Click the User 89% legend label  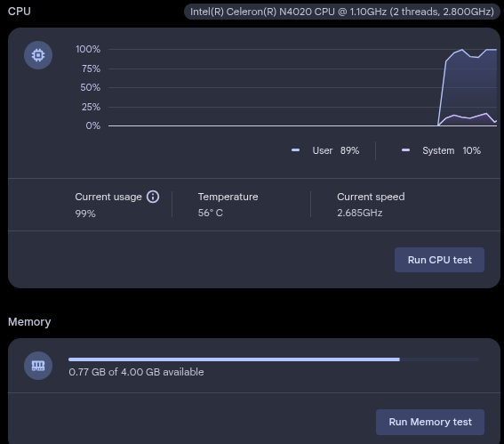click(336, 150)
